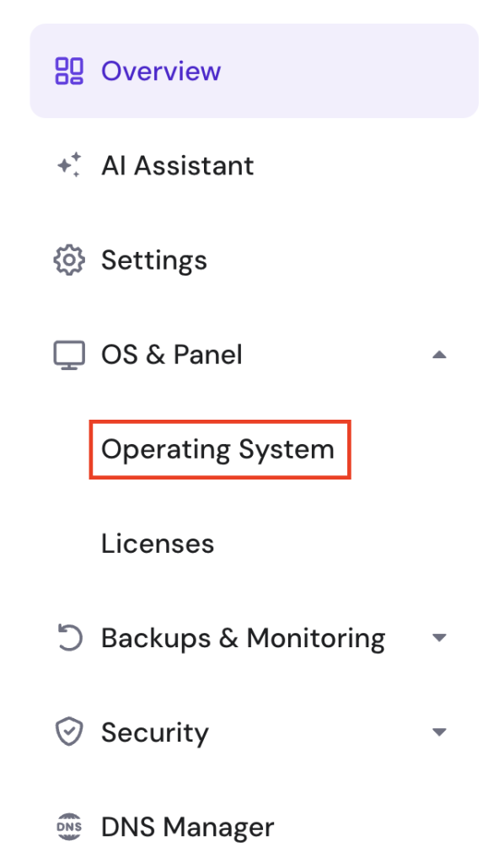Expand the Backups & Monitoring section

439,638
